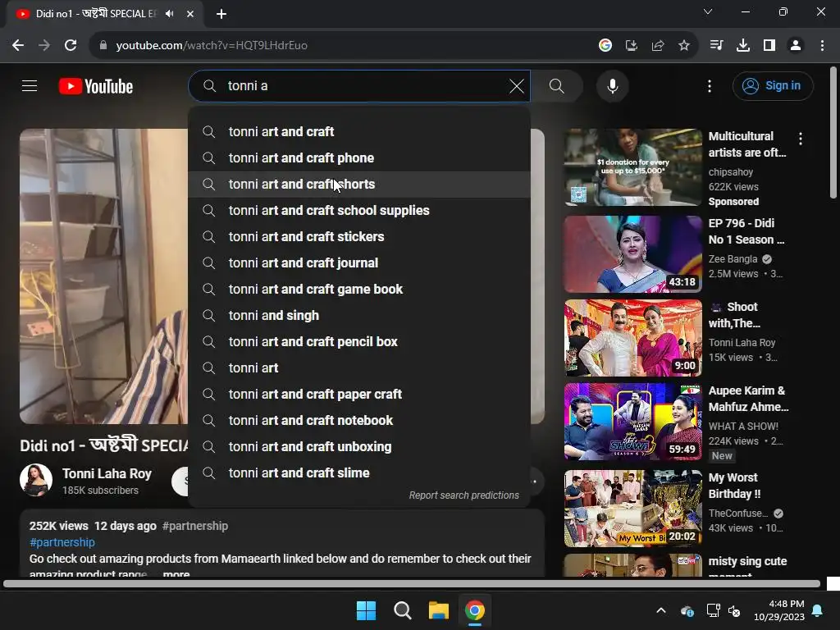
Task: Bookmark this tab with the star
Action: point(684,46)
